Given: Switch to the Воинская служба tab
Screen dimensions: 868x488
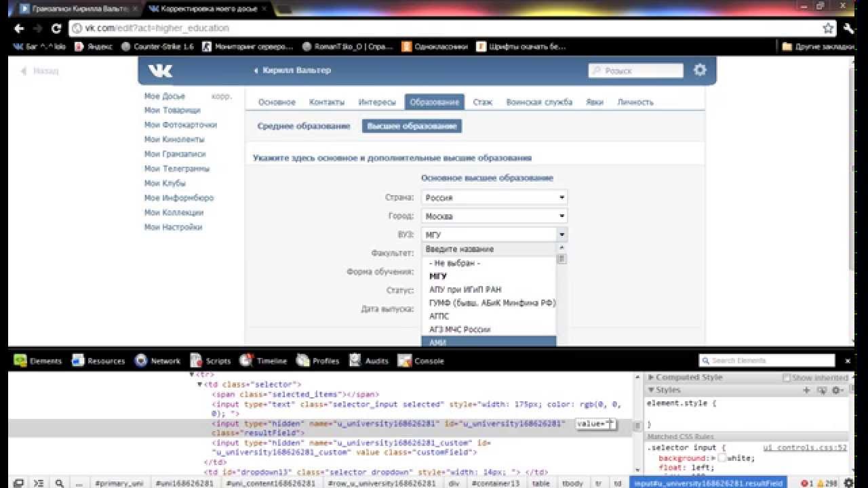Looking at the screenshot, I should tap(539, 102).
